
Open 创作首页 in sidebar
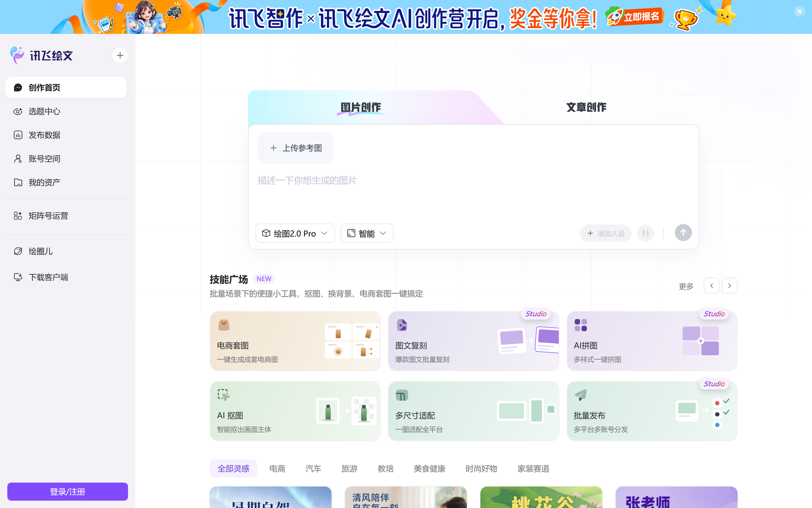coord(66,88)
